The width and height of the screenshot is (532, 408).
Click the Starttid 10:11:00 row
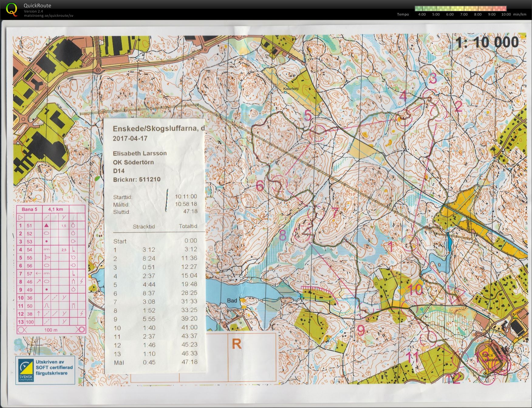(x=155, y=197)
